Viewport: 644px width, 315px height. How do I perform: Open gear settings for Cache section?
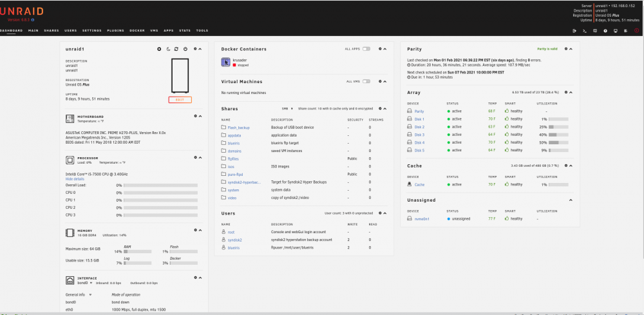[566, 166]
